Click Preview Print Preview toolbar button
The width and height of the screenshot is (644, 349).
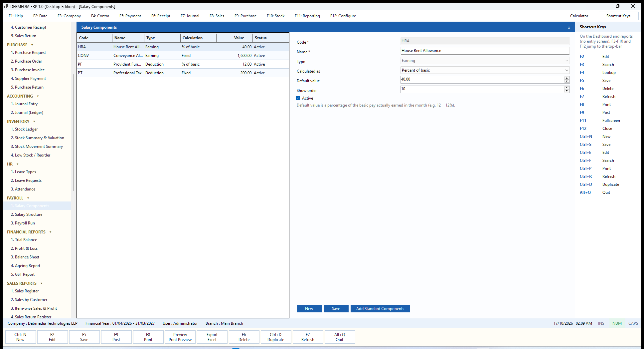[x=180, y=337]
